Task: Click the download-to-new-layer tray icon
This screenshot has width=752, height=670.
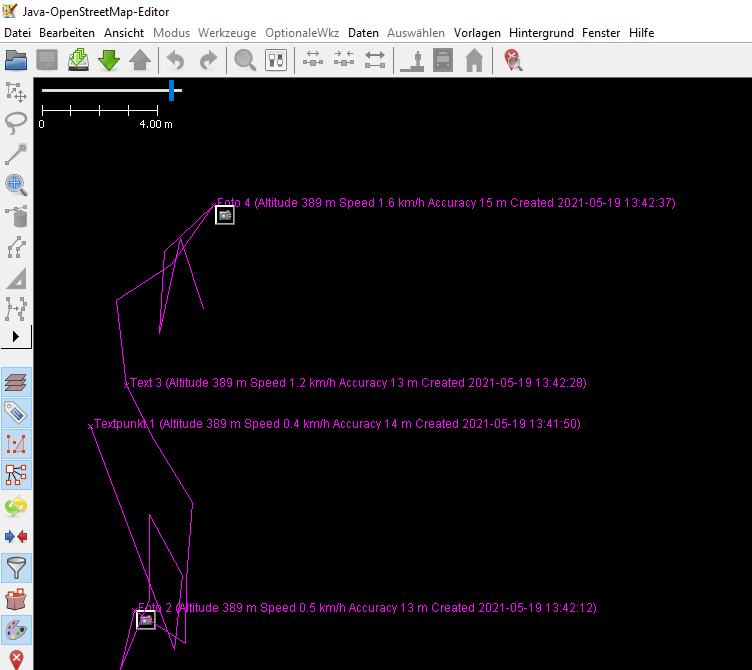Action: (x=78, y=61)
